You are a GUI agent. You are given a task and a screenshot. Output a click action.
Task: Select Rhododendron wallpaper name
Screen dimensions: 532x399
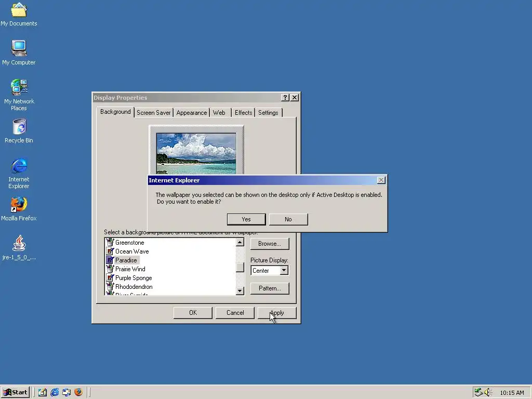tap(134, 287)
